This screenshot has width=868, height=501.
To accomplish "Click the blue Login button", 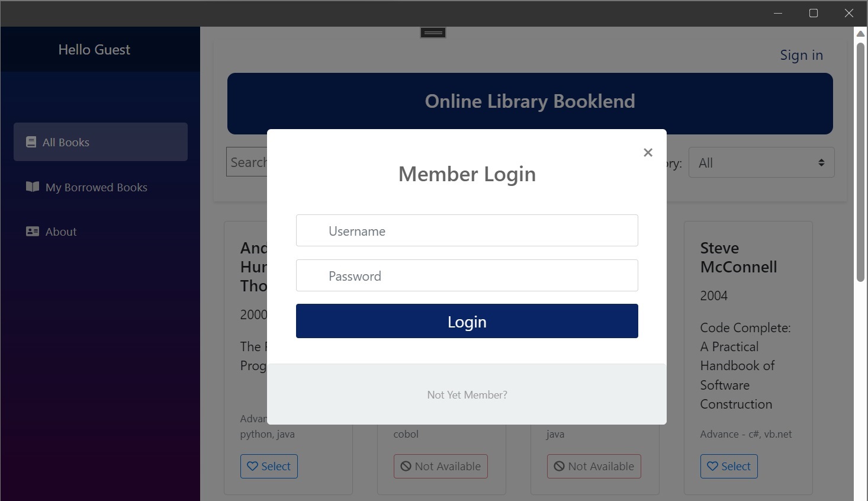I will pos(467,321).
